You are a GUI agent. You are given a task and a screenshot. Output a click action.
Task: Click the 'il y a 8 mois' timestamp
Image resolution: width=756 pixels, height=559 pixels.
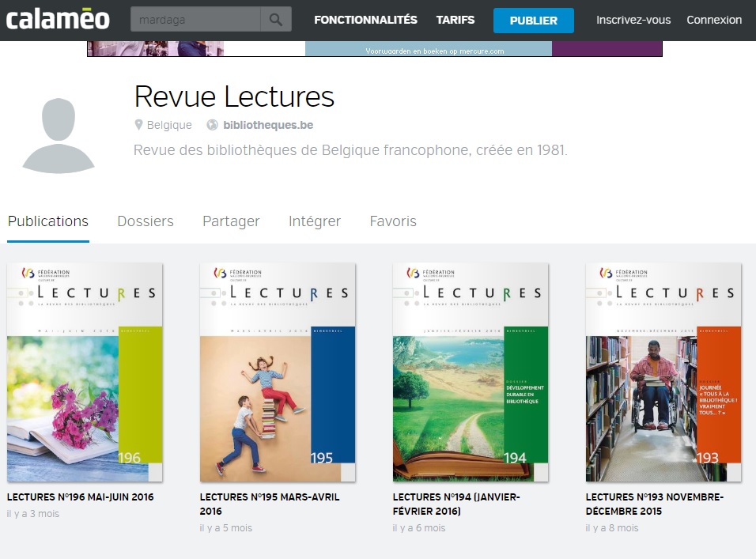tap(611, 528)
